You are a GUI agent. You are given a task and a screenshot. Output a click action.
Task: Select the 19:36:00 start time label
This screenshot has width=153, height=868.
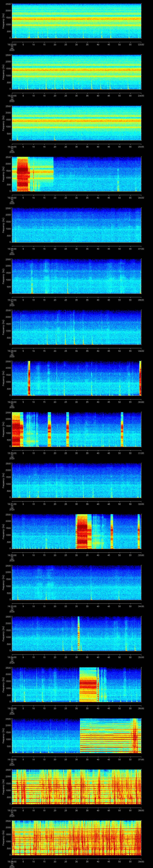(12, 760)
